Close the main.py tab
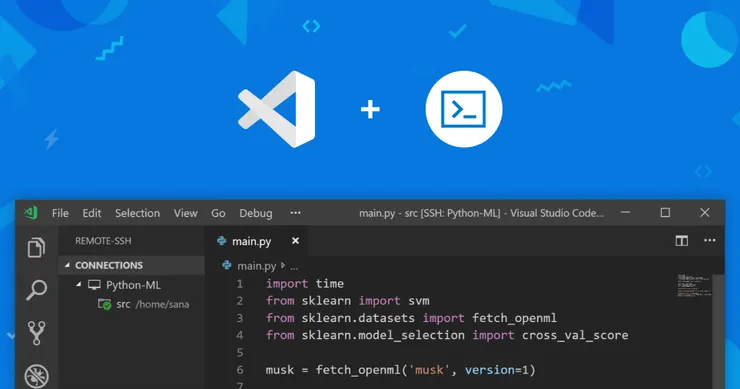Image resolution: width=740 pixels, height=389 pixels. pyautogui.click(x=295, y=241)
